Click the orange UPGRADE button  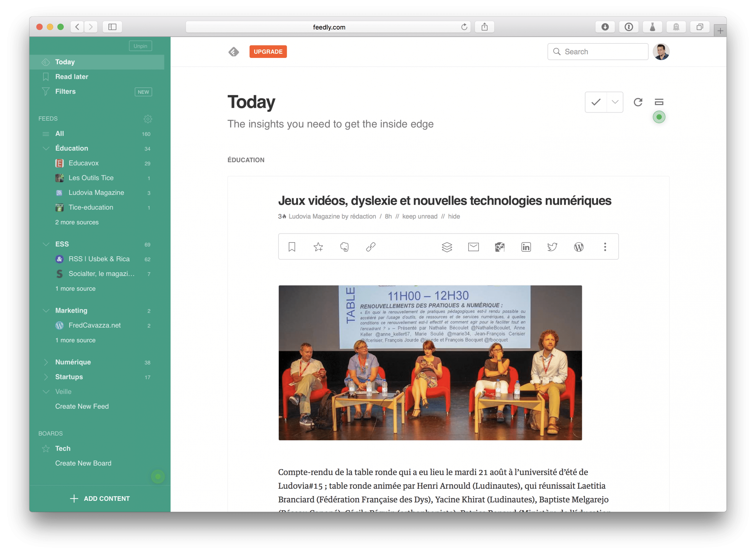click(x=268, y=52)
